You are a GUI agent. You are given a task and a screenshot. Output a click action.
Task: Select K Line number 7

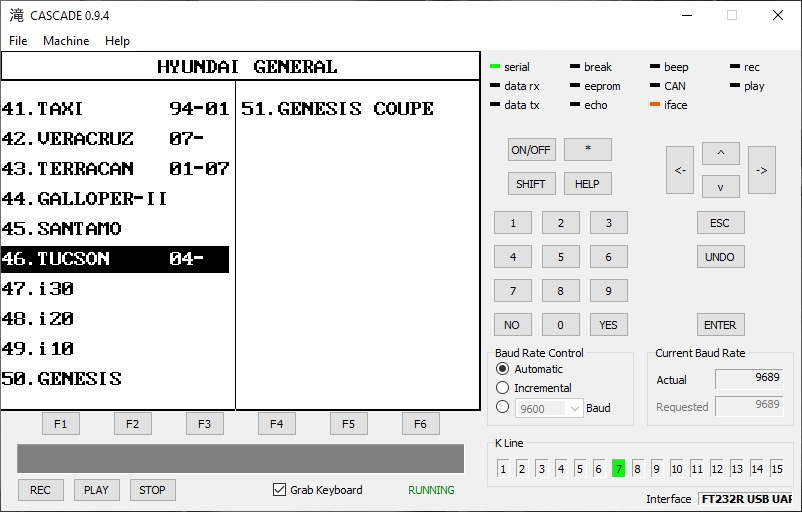point(618,469)
